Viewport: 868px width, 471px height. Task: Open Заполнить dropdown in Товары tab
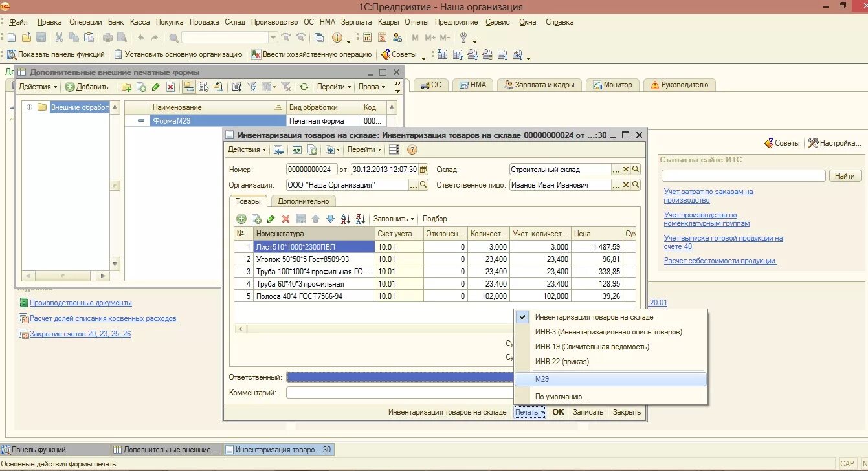pyautogui.click(x=394, y=219)
